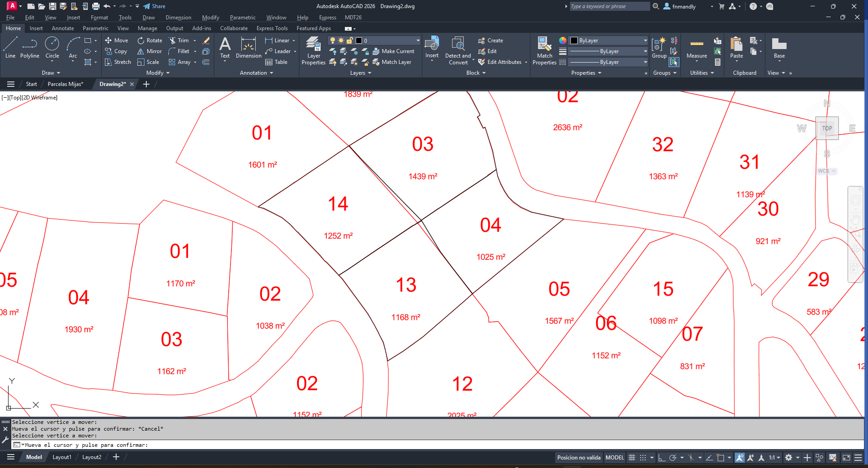868x468 pixels.
Task: Open Detect and Convert tool
Action: [458, 51]
